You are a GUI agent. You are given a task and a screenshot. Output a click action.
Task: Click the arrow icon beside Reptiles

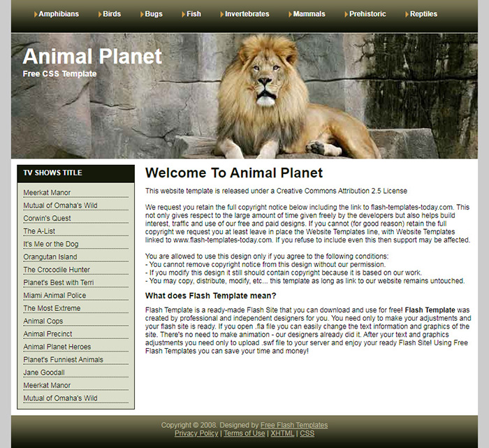coord(407,15)
